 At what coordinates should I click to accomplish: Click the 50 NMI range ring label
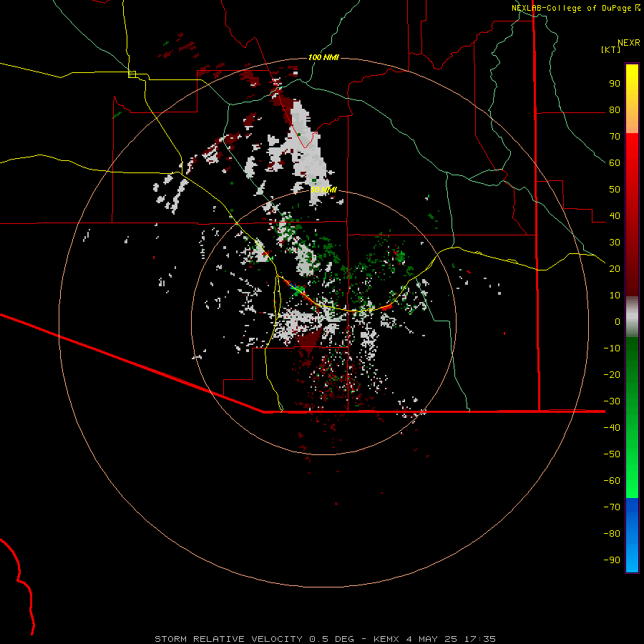point(323,190)
